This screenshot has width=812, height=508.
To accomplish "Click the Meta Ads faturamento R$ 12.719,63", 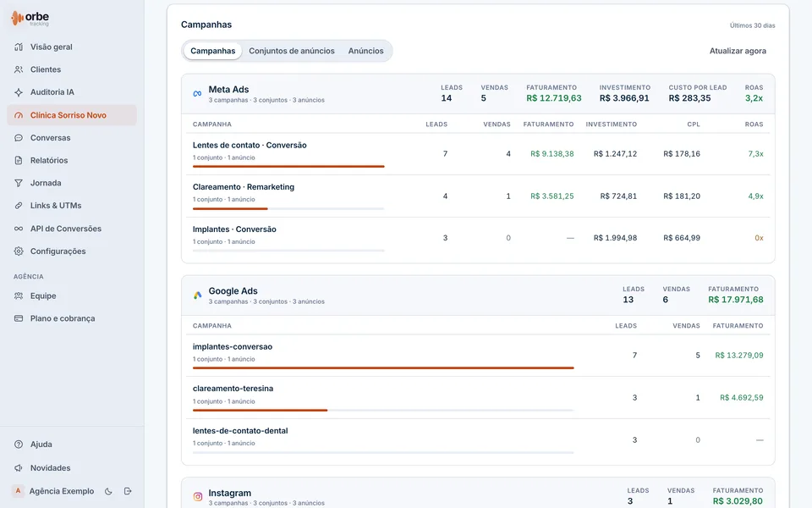I will coord(553,98).
